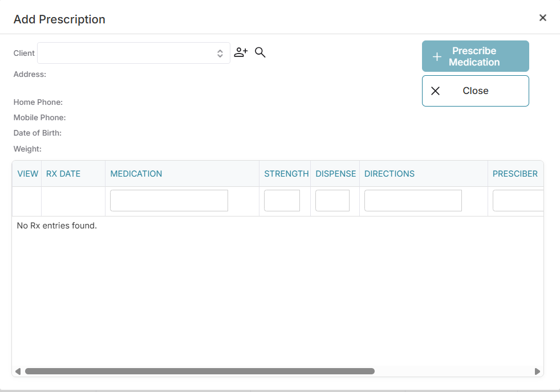Click the horizontal scrollbar thumb below the table
560x392 pixels.
coord(200,371)
